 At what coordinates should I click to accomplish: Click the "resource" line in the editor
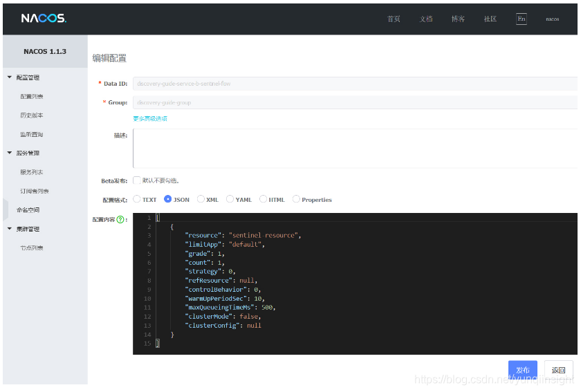pos(243,235)
